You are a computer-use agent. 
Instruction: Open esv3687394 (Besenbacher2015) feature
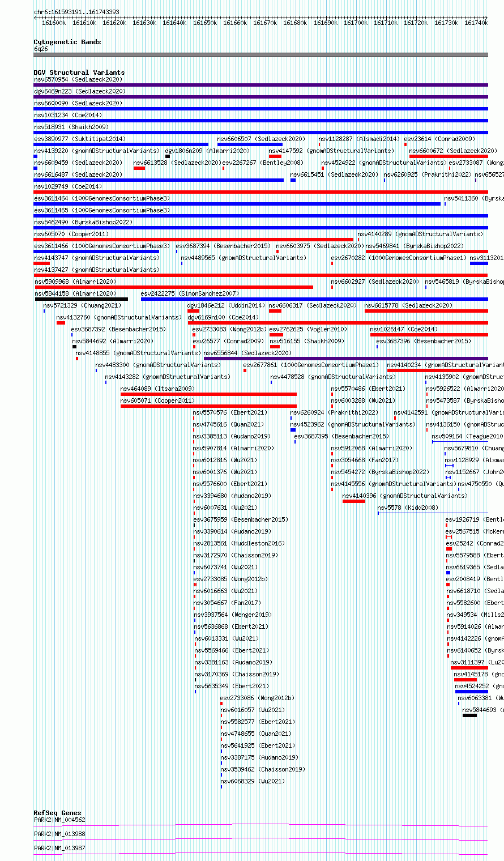223,246
